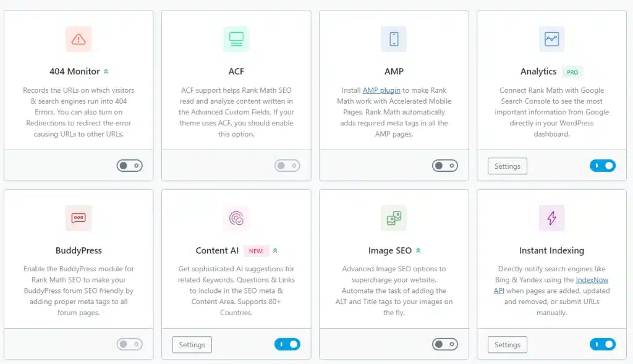The width and height of the screenshot is (633, 364).
Task: Click the ACF module monitor icon
Action: click(236, 39)
